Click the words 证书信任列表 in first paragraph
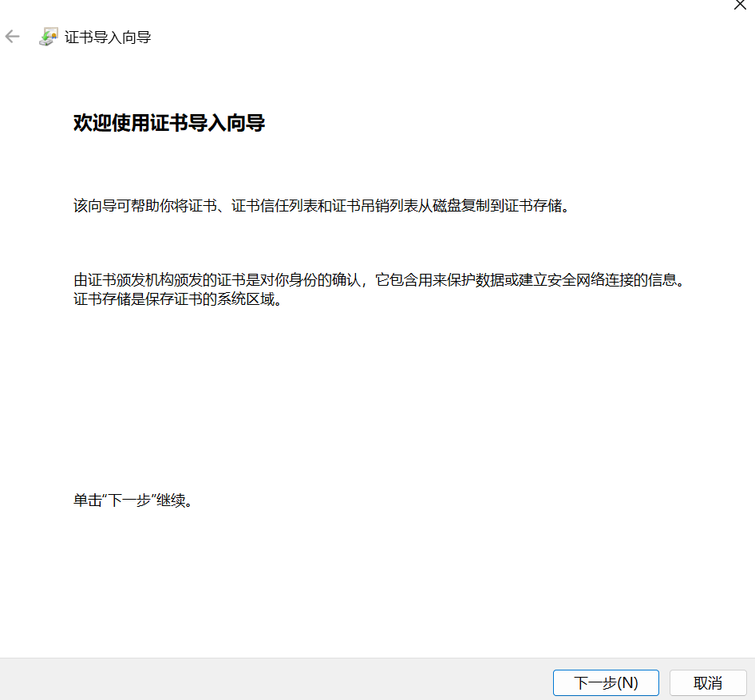The width and height of the screenshot is (755, 700). 271,206
